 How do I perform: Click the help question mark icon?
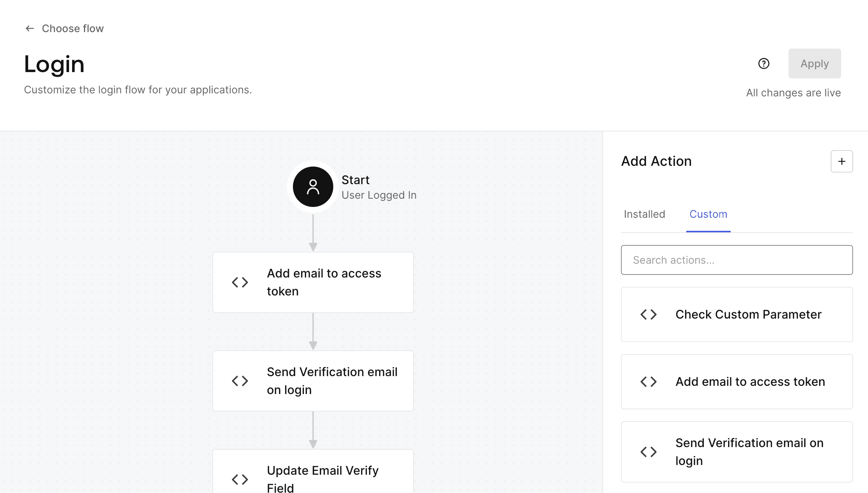764,64
